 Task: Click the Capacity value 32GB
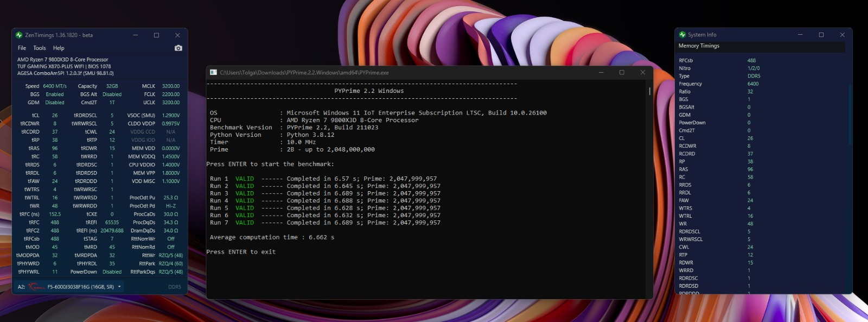point(112,86)
